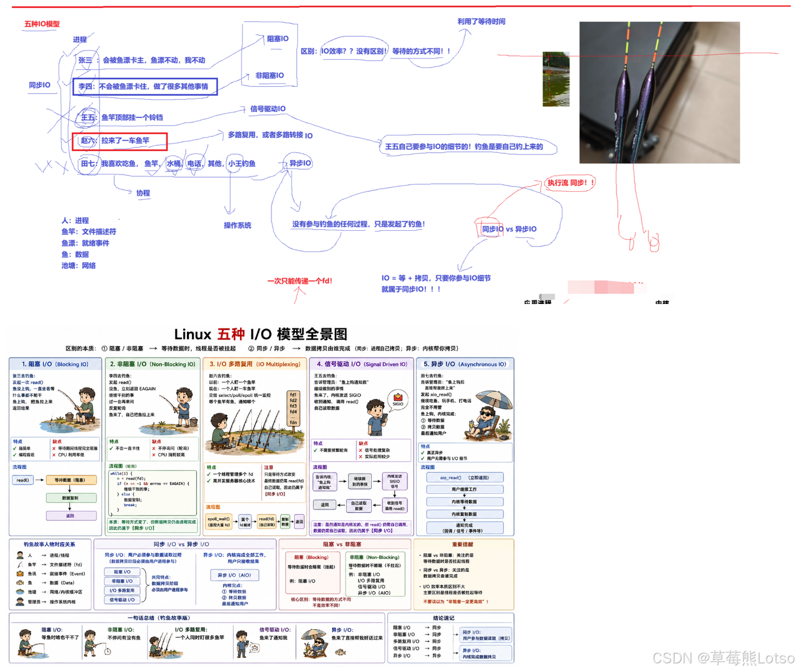Click the '阻塞 (Blocking)' red box heading
797x672 pixels.
(x=311, y=557)
